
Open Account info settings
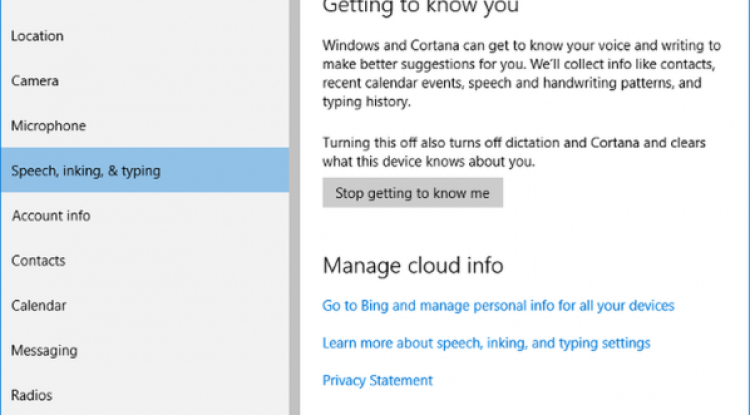[145, 216]
